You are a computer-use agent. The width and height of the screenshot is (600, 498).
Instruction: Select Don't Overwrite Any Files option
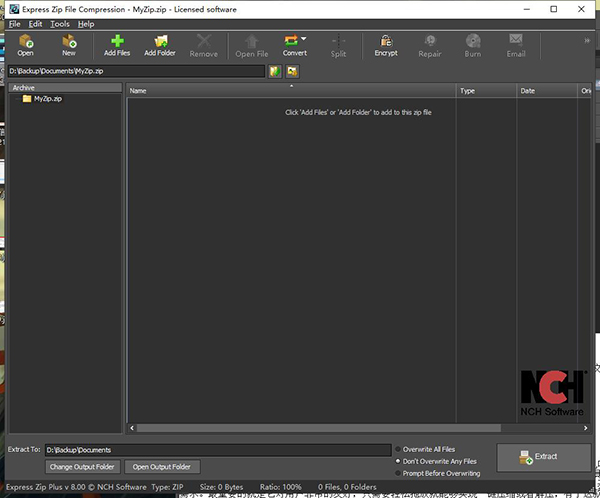436,461
